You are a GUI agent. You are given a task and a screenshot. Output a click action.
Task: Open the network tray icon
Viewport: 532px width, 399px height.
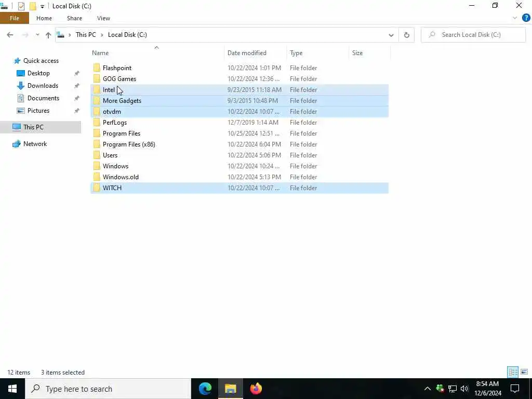pyautogui.click(x=453, y=389)
